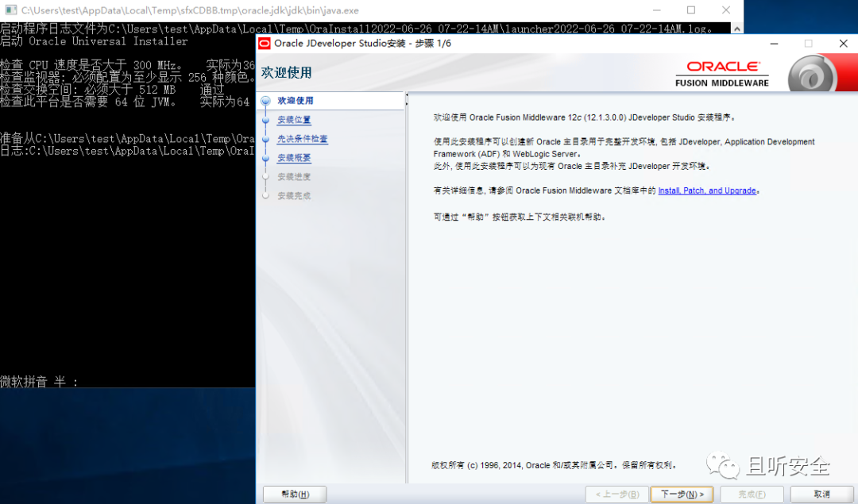Click the maximize button of installer window
This screenshot has height=504, width=858.
[808, 44]
